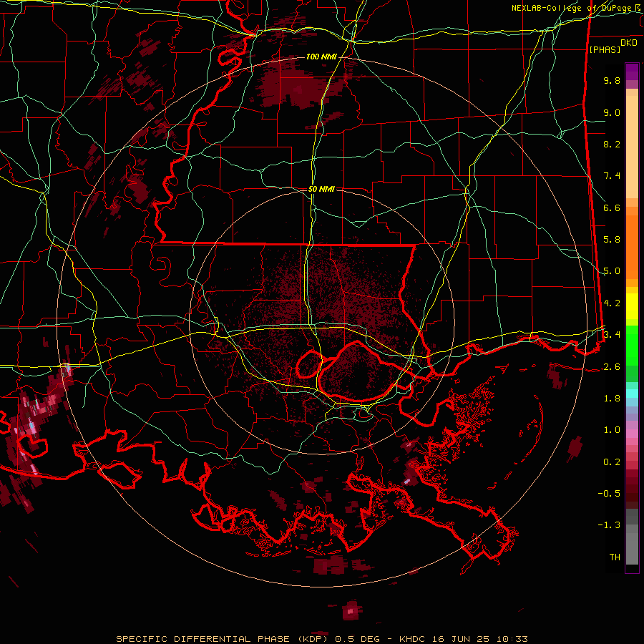Select the 5.8 scale value
Viewport: 644px width, 644px height.
tap(612, 240)
